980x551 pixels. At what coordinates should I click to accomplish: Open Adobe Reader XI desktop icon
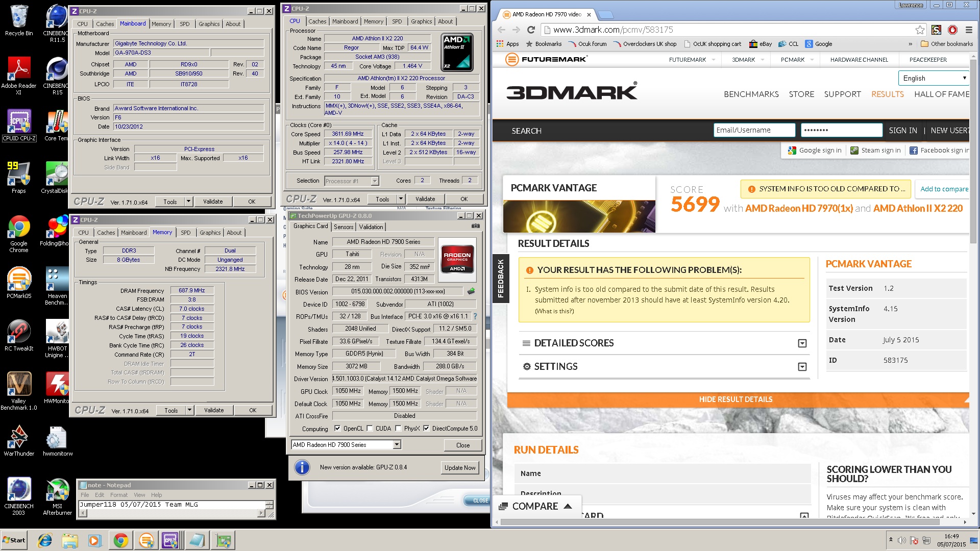coord(19,75)
